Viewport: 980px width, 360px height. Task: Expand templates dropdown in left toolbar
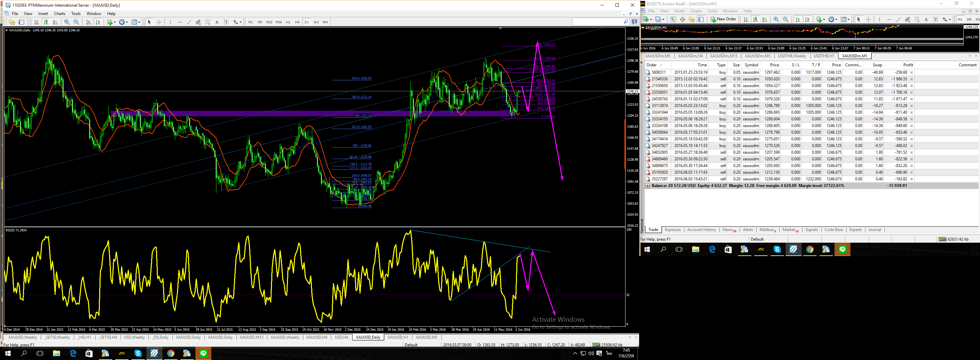tap(139, 22)
